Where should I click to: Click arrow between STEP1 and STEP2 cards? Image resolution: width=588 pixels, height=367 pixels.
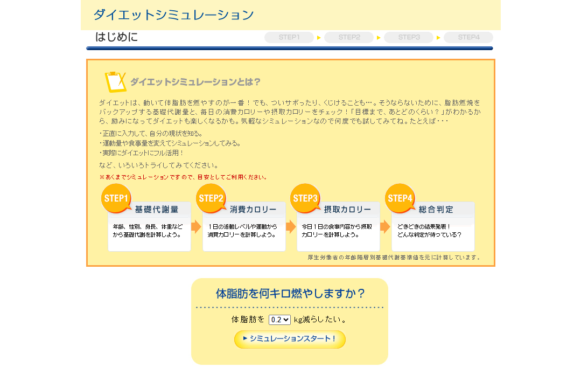tap(196, 226)
